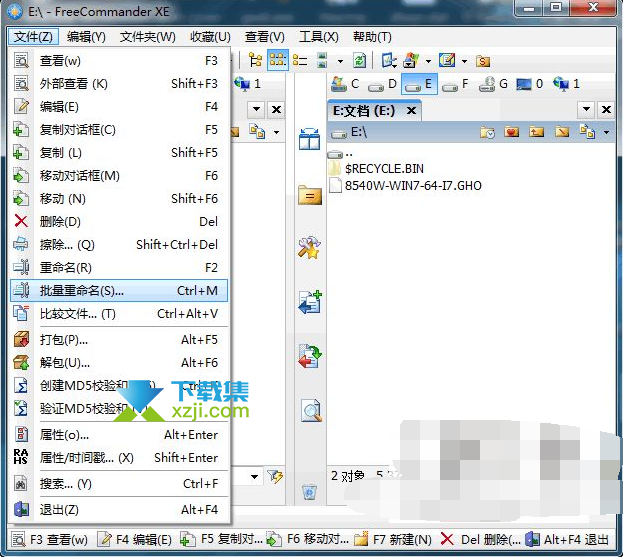Open the 查看(V) menu

pyautogui.click(x=265, y=37)
